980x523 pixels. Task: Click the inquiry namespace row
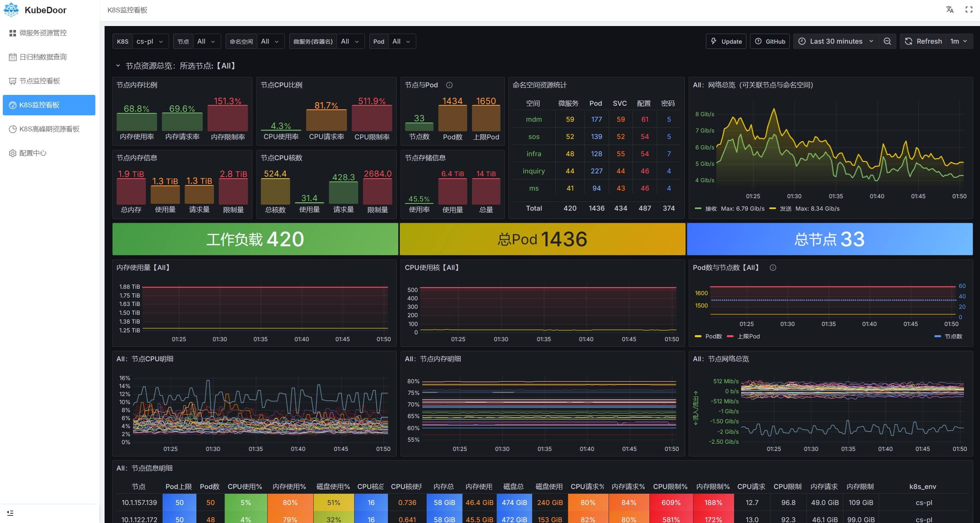[x=596, y=171]
